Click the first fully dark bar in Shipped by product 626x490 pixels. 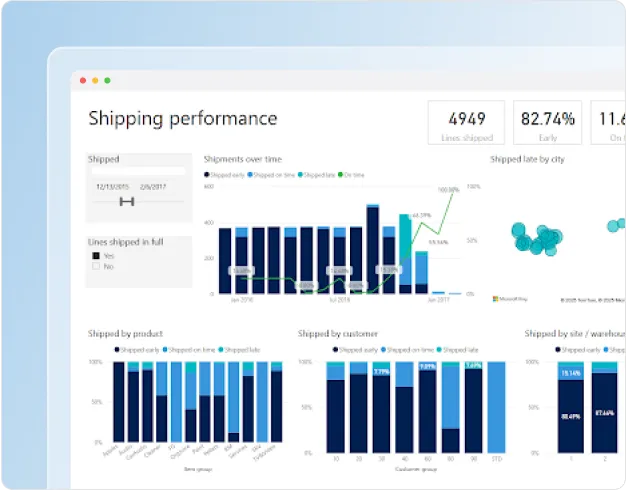(x=119, y=402)
